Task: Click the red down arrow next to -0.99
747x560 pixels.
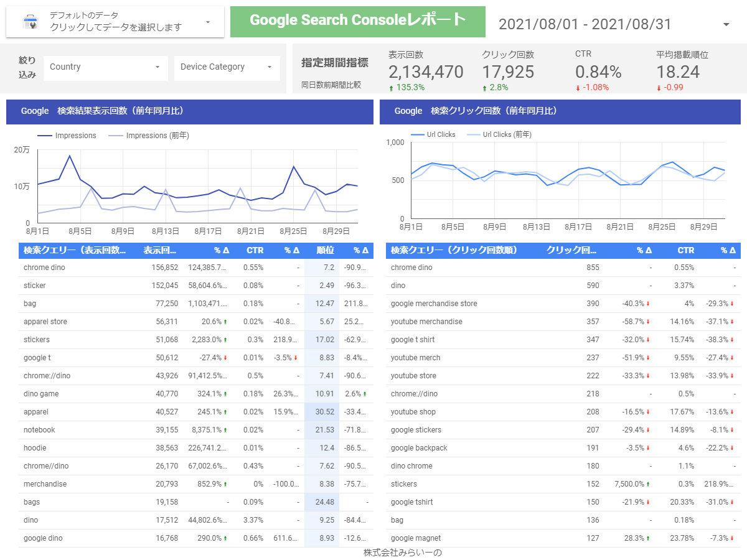Action: (x=659, y=88)
